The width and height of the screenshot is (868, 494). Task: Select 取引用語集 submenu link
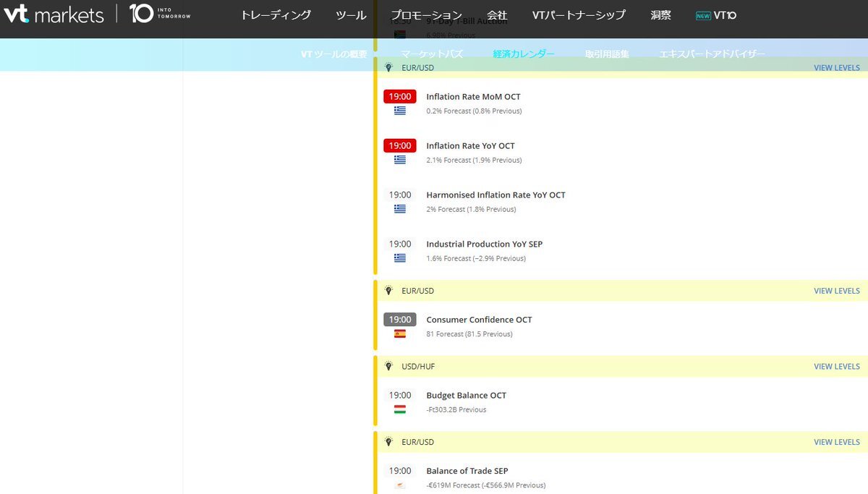[x=608, y=54]
